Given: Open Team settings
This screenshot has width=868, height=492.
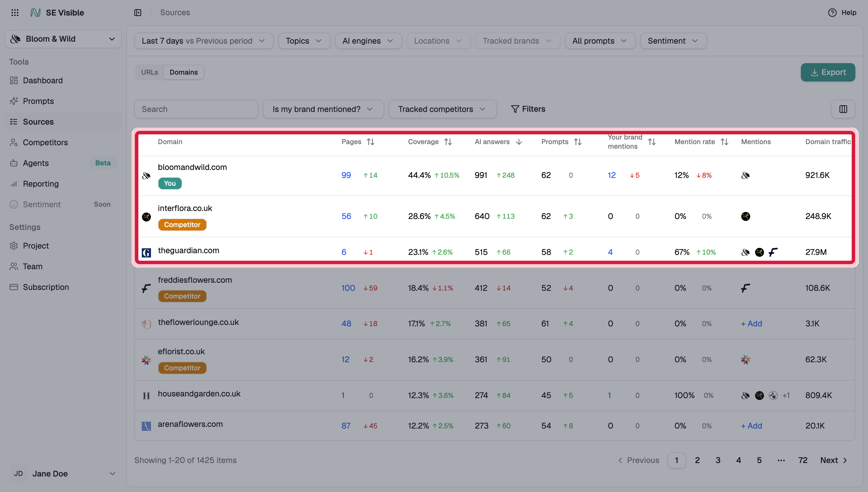Looking at the screenshot, I should click(x=63, y=266).
